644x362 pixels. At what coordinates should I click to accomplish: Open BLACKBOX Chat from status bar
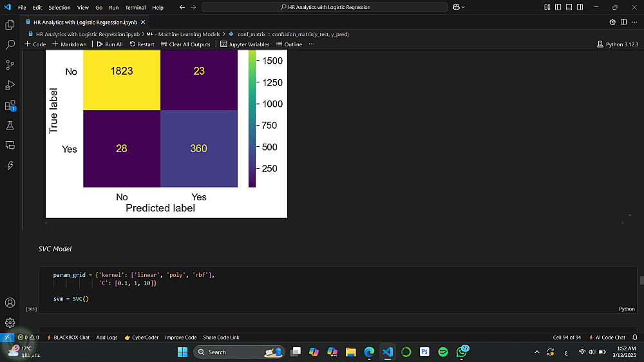click(x=68, y=338)
